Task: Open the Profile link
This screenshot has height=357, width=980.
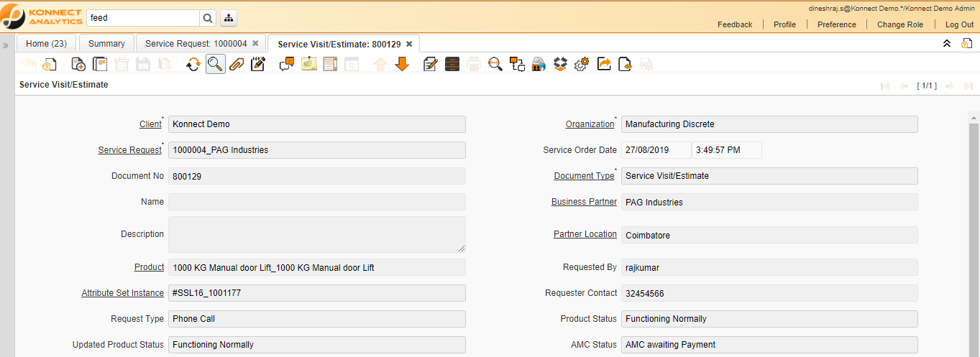Action: click(x=784, y=24)
